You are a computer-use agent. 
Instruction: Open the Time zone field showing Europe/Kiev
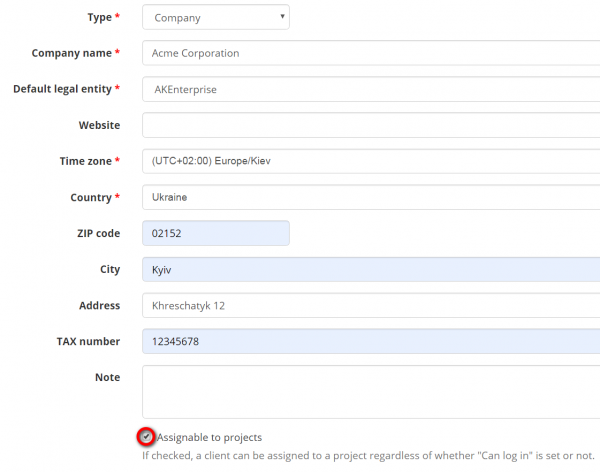pyautogui.click(x=370, y=161)
